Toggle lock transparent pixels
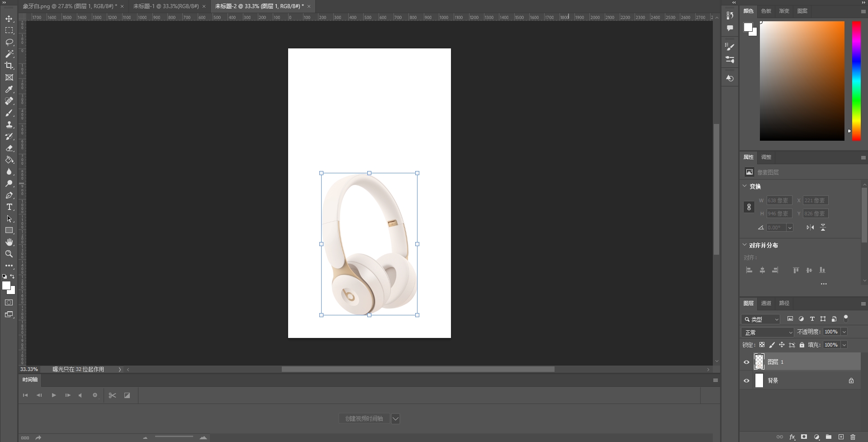This screenshot has width=868, height=442. [762, 345]
